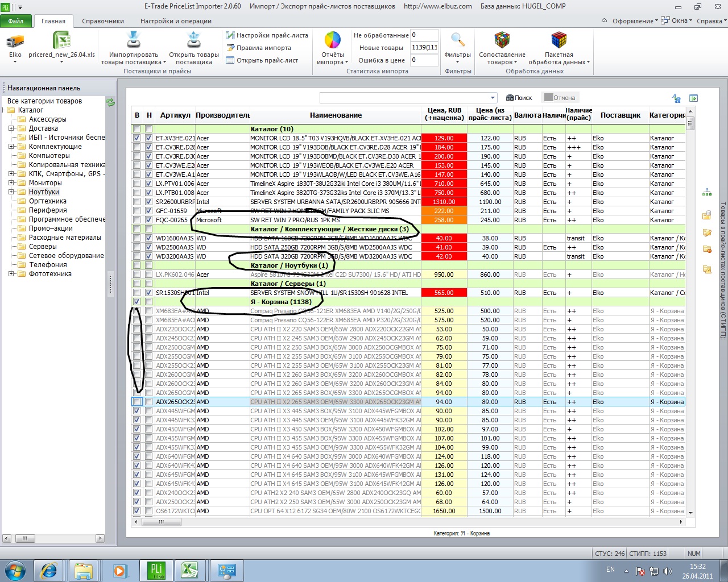The height and width of the screenshot is (582, 728).
Task: Click the Отмена button
Action: click(560, 98)
